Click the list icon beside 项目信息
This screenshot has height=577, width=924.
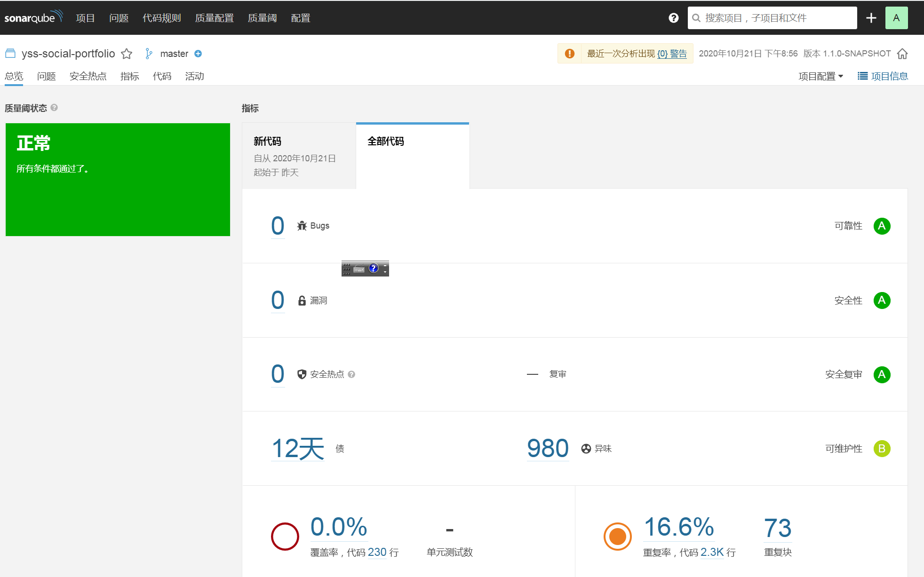(862, 76)
